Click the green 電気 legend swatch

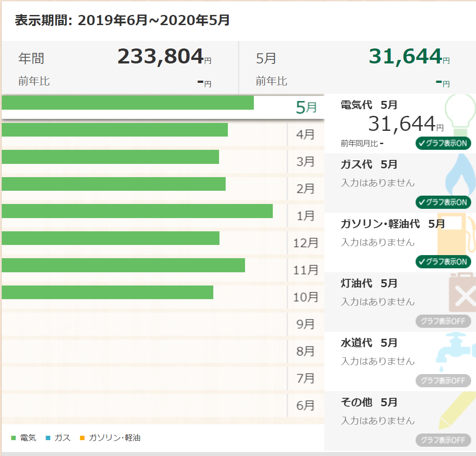coord(13,438)
